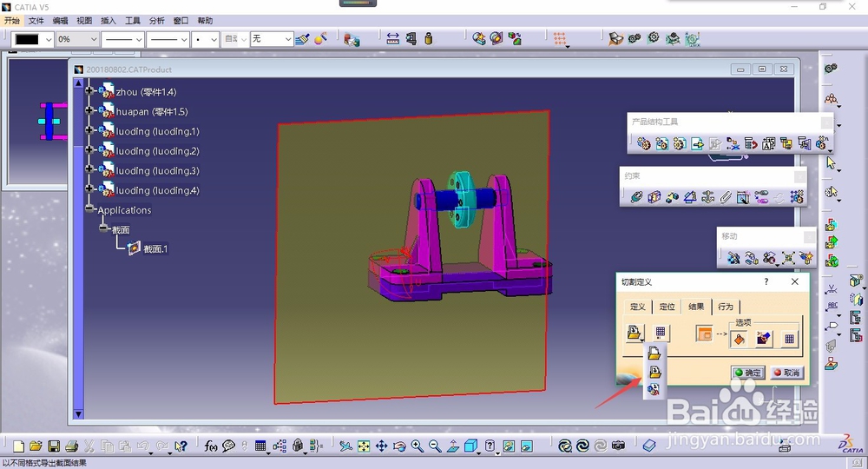Click the Zoom Out magnifier
The image size is (868, 469).
click(435, 446)
